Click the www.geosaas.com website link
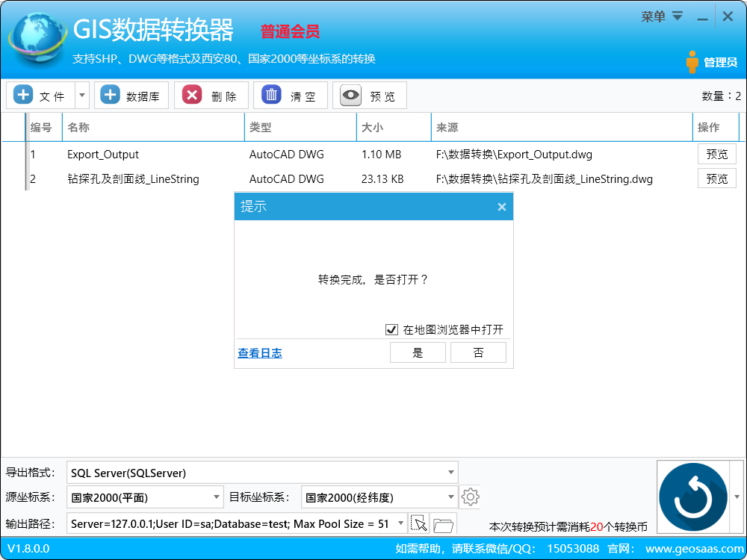 click(x=695, y=549)
